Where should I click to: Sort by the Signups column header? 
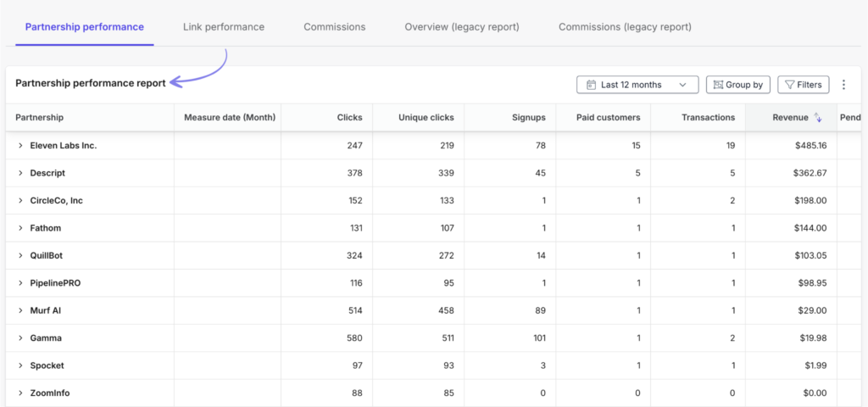(x=509, y=117)
